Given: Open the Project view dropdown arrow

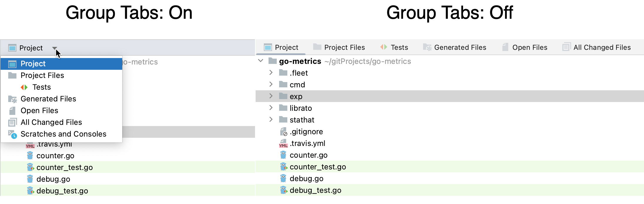Looking at the screenshot, I should click(55, 48).
